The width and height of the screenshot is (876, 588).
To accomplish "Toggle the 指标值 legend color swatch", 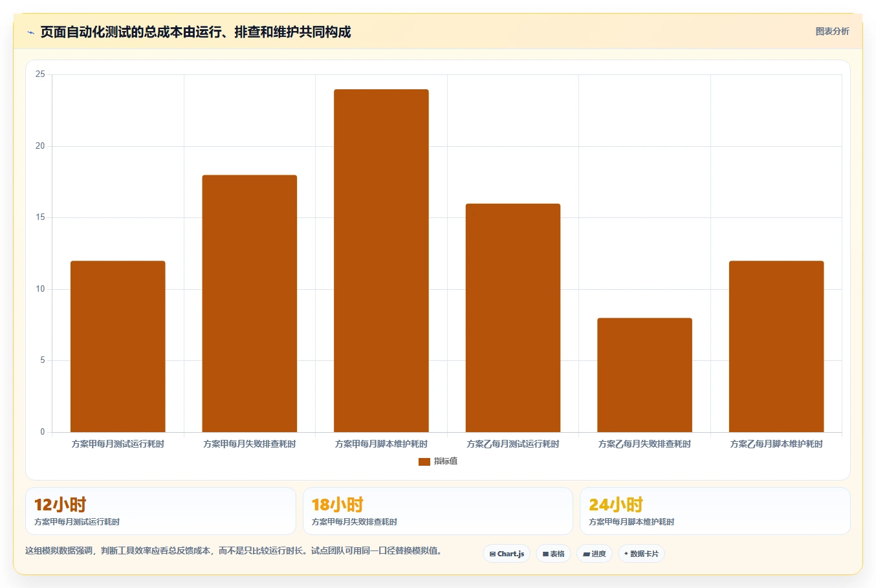I will point(424,461).
